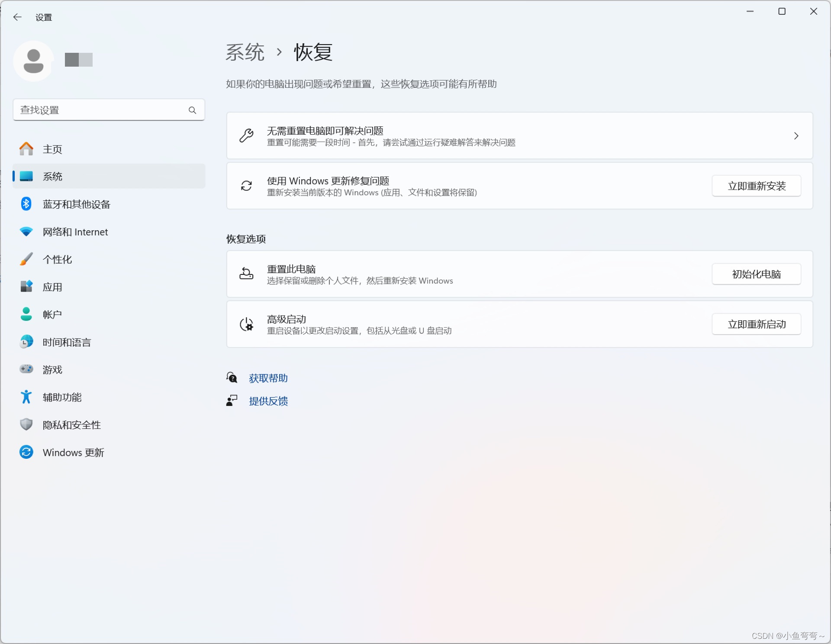Click the 高级启动 power gear icon

[x=247, y=324]
